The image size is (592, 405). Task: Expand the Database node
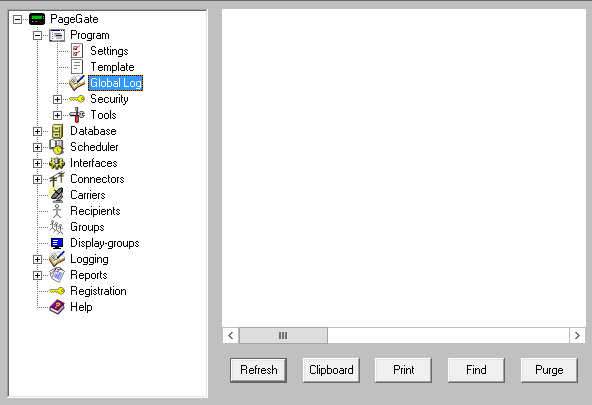[37, 131]
